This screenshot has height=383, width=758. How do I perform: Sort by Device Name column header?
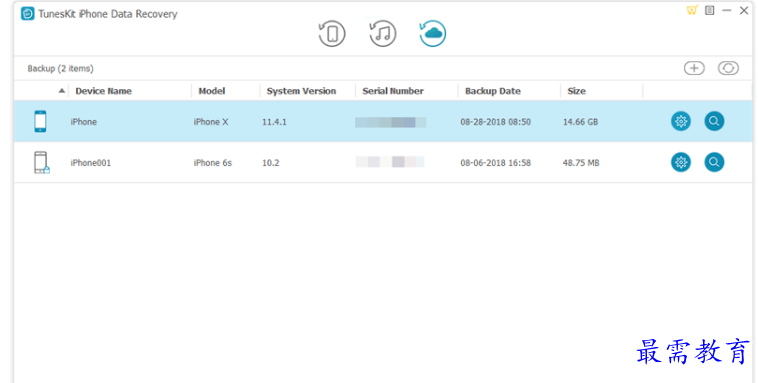[103, 91]
